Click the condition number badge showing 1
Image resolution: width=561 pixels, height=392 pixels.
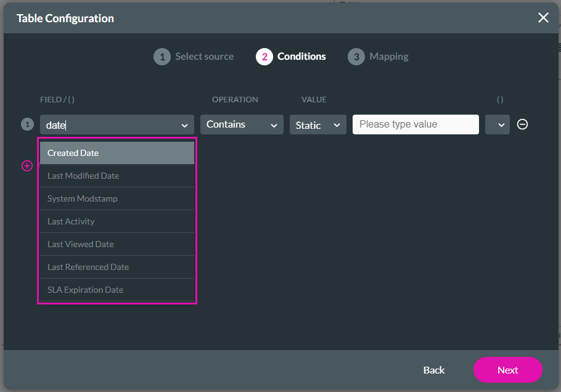[x=27, y=124]
